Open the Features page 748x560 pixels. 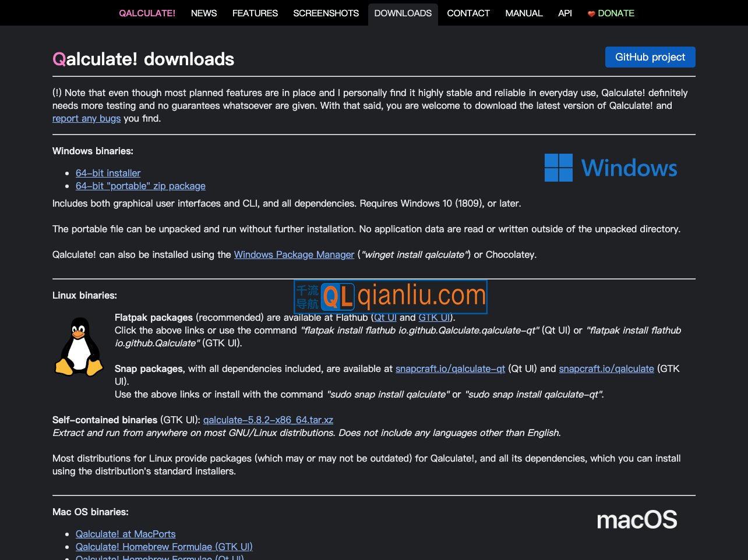(x=255, y=13)
